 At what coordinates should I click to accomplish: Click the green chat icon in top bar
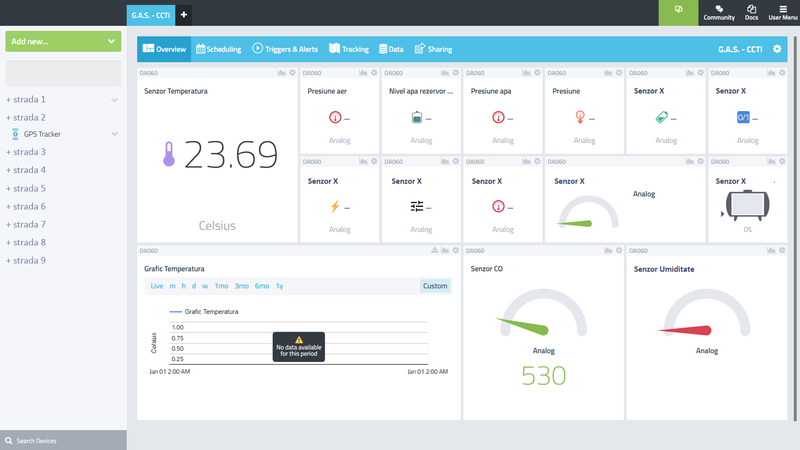tap(678, 10)
